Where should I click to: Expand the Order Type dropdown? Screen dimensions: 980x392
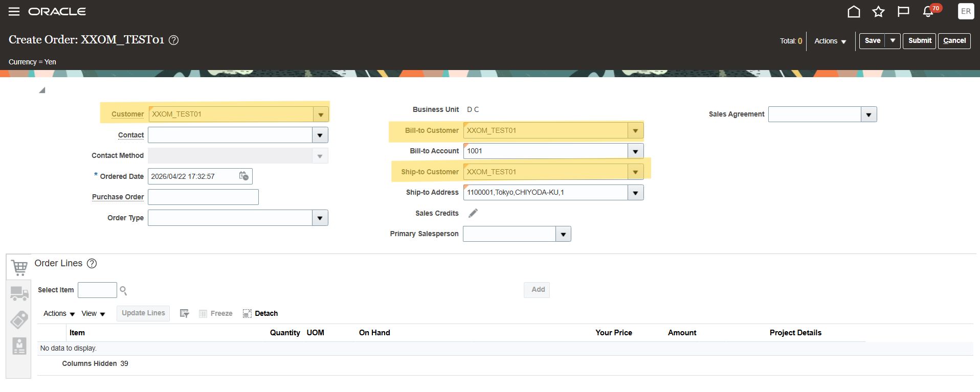(320, 218)
